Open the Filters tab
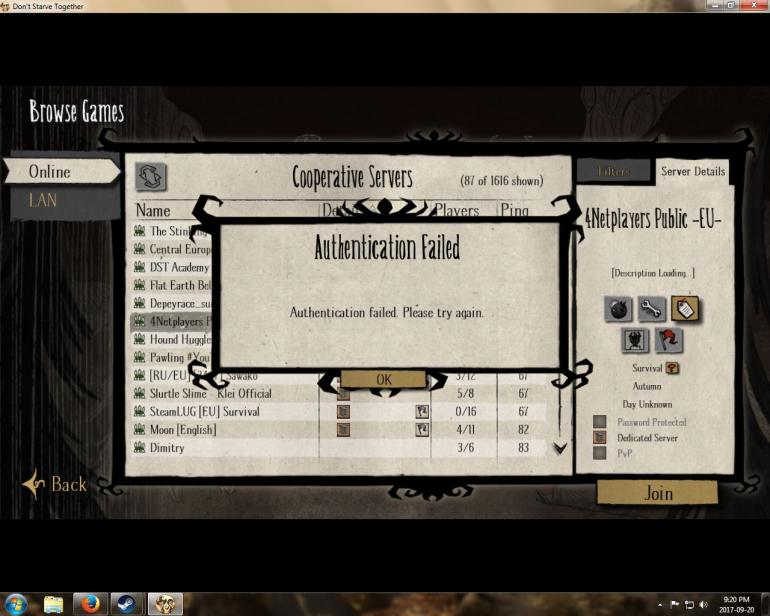The width and height of the screenshot is (770, 616). [614, 171]
